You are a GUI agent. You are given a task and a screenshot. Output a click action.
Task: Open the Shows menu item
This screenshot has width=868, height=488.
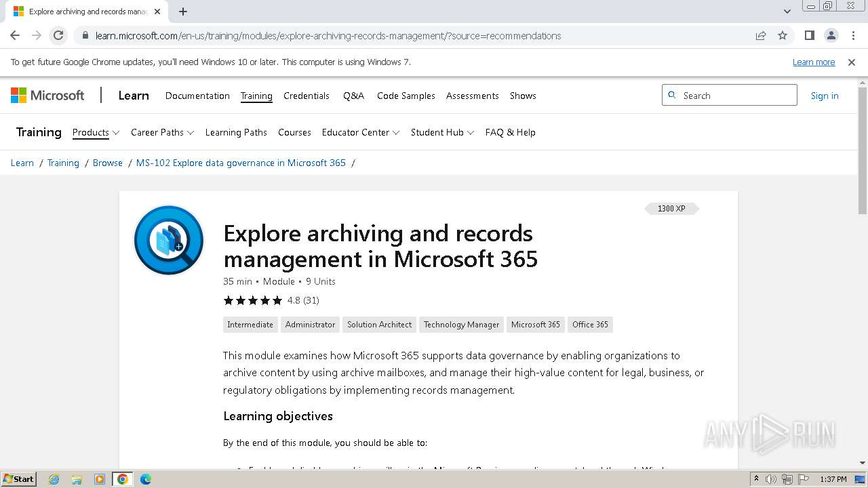(x=523, y=96)
